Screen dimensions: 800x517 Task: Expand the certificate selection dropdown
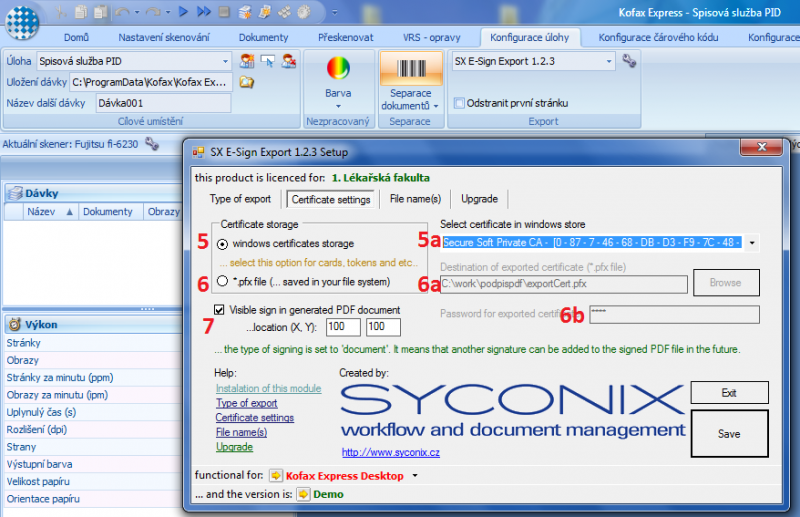point(751,242)
